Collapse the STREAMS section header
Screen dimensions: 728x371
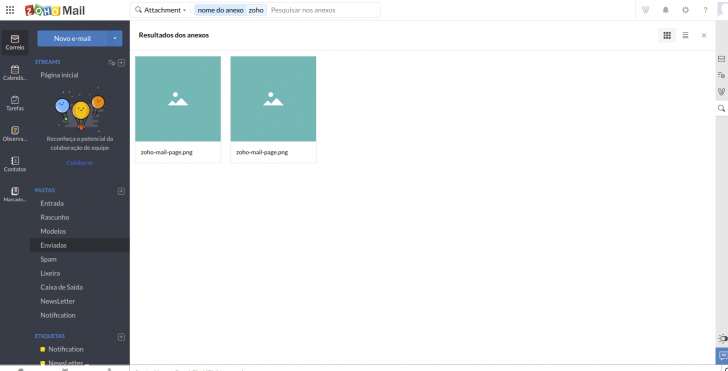coord(47,62)
